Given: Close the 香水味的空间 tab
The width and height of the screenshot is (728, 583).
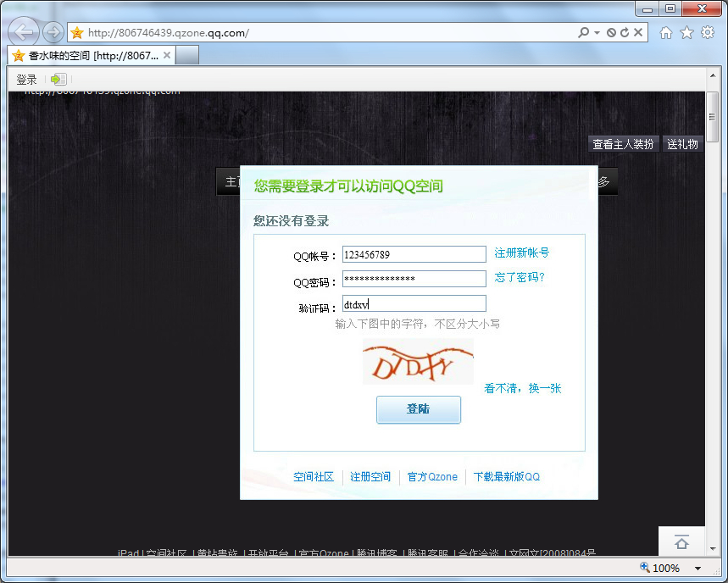Looking at the screenshot, I should click(x=167, y=55).
